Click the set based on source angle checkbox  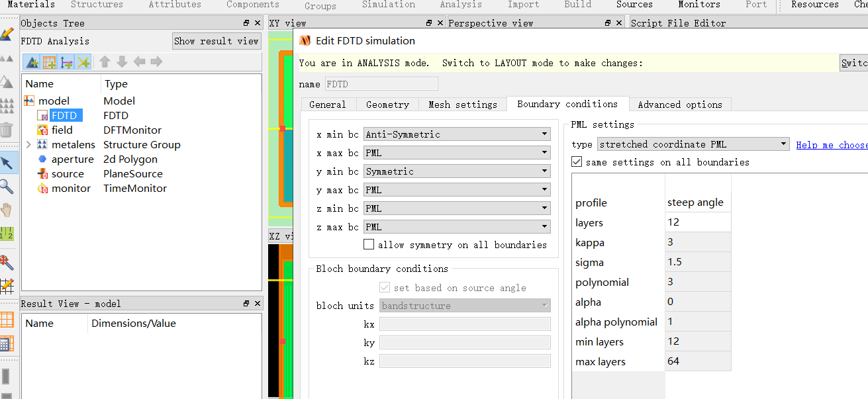385,288
